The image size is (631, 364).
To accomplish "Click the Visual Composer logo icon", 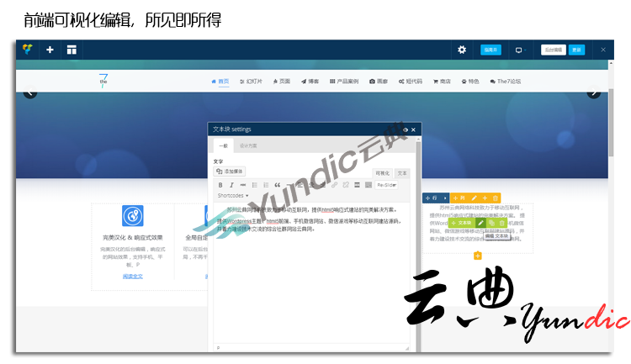I will (x=28, y=50).
